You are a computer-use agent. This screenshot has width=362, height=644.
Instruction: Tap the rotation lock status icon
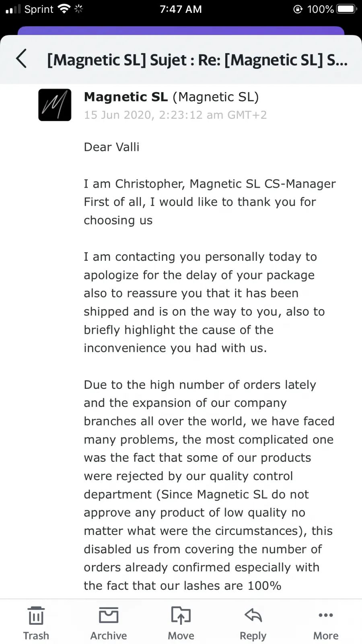coord(298,9)
